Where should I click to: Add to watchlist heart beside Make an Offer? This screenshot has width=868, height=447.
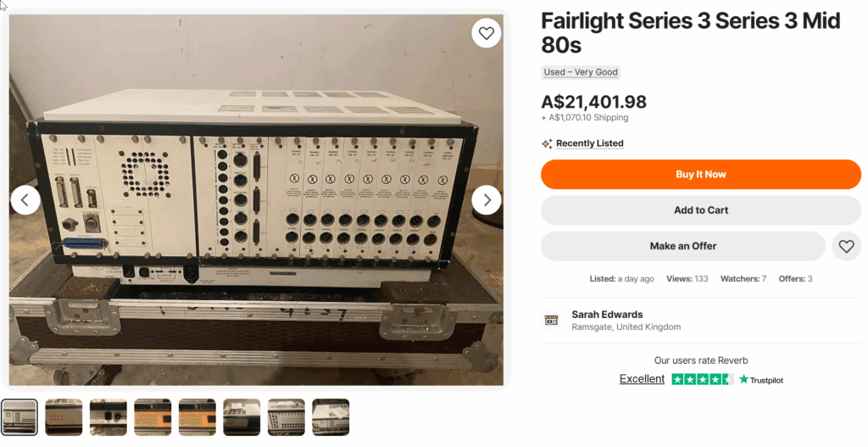click(x=846, y=246)
